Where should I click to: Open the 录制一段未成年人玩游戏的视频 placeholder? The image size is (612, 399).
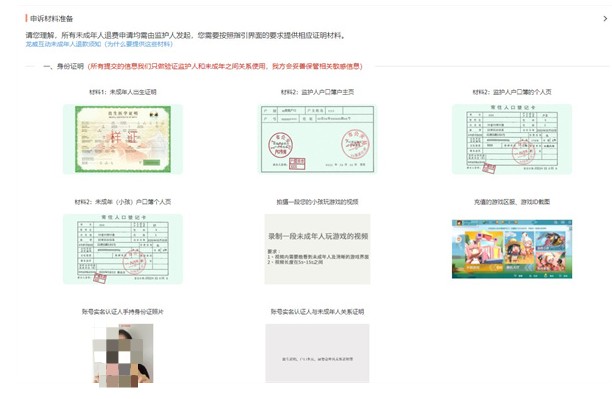pos(317,249)
